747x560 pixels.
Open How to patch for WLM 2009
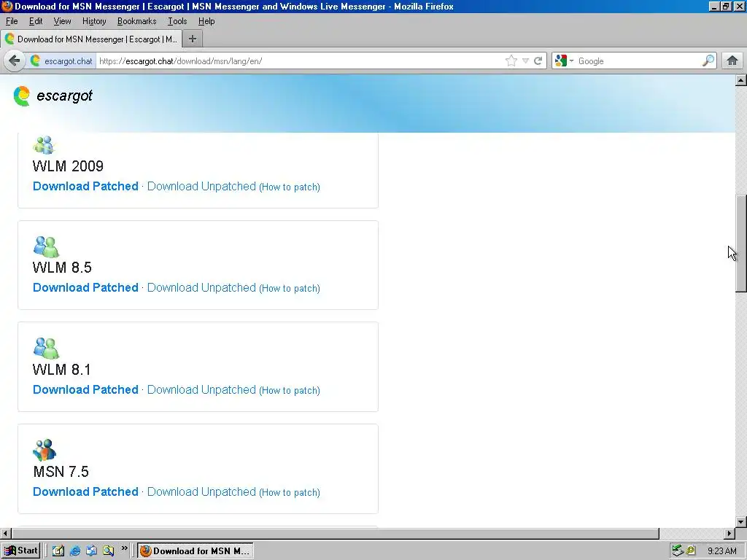tap(290, 187)
